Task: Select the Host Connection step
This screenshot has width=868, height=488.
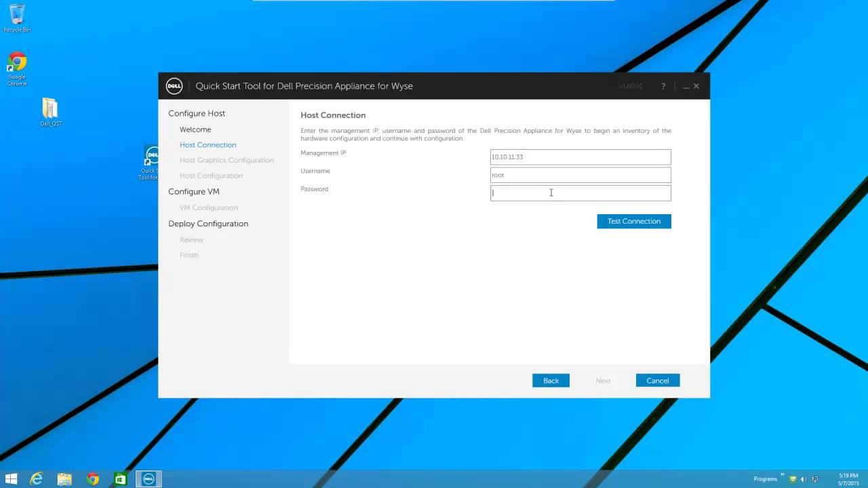Action: 208,145
